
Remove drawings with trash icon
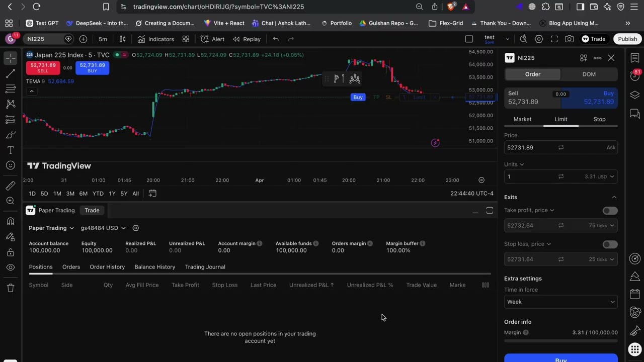tap(10, 288)
